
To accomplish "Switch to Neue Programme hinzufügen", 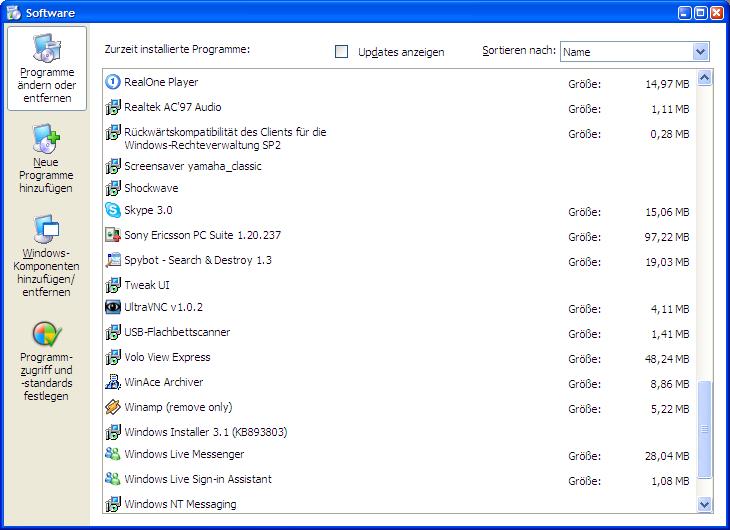I will [x=46, y=158].
